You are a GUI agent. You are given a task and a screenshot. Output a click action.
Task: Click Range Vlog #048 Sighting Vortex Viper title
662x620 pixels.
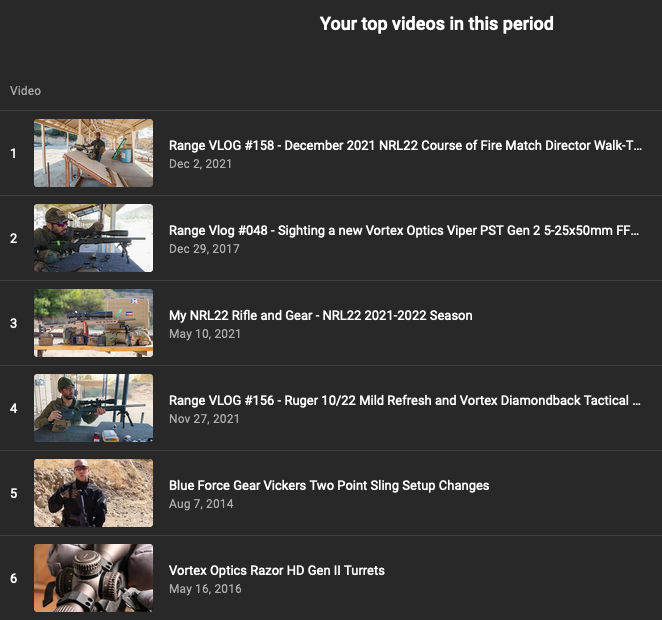404,230
